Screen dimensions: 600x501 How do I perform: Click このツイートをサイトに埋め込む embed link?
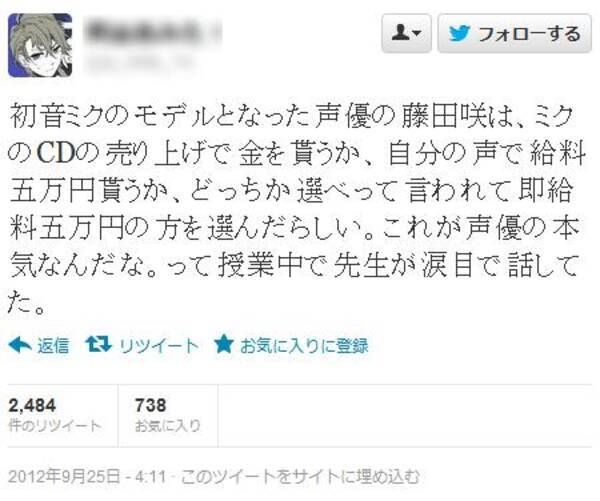coord(300,477)
